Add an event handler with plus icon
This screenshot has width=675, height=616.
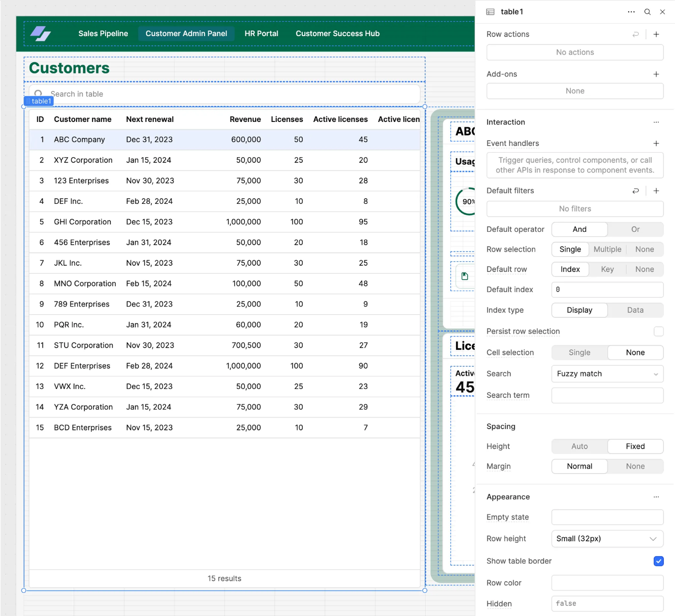(656, 144)
